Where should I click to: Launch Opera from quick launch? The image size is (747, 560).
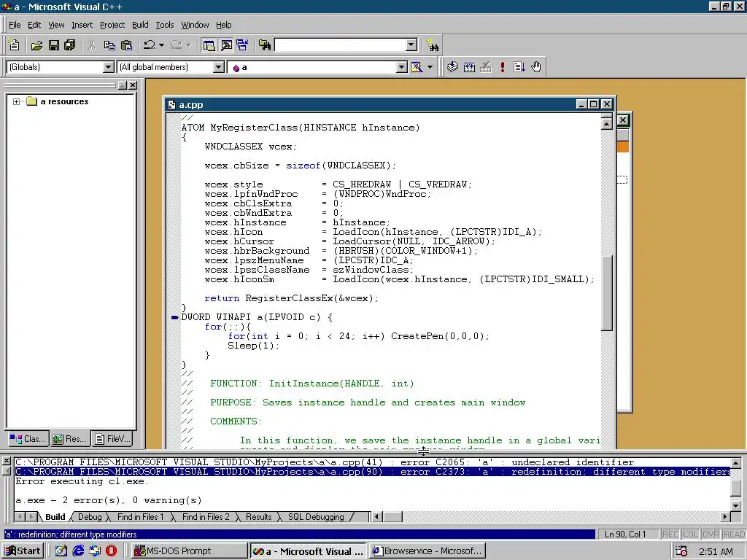point(111,551)
